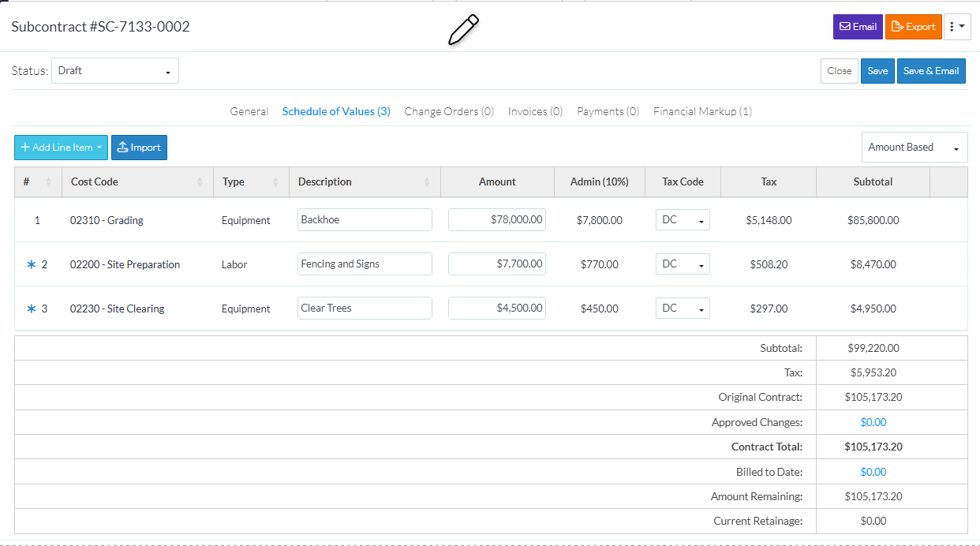Screen dimensions: 980x546
Task: Click the $4,500.00 amount field
Action: click(497, 308)
